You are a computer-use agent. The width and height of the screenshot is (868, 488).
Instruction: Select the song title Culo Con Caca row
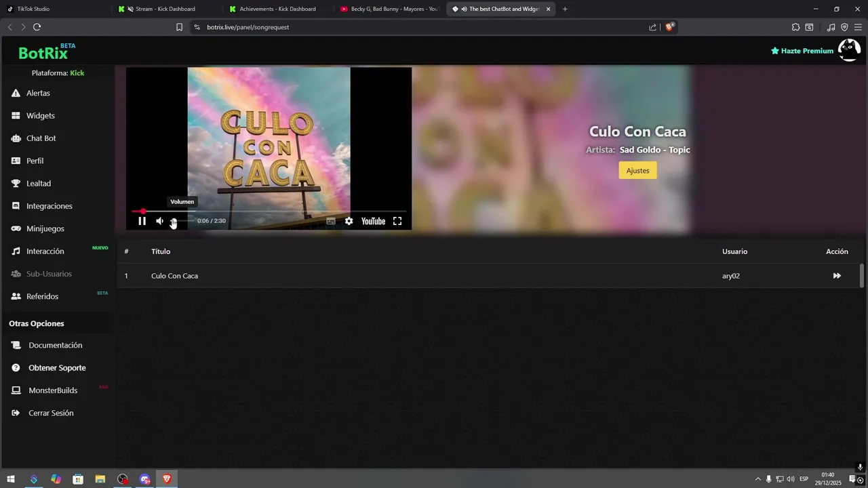(488, 276)
